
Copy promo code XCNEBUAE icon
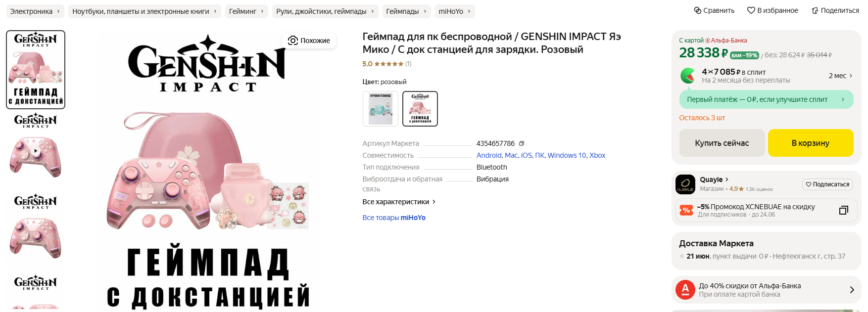click(x=844, y=210)
